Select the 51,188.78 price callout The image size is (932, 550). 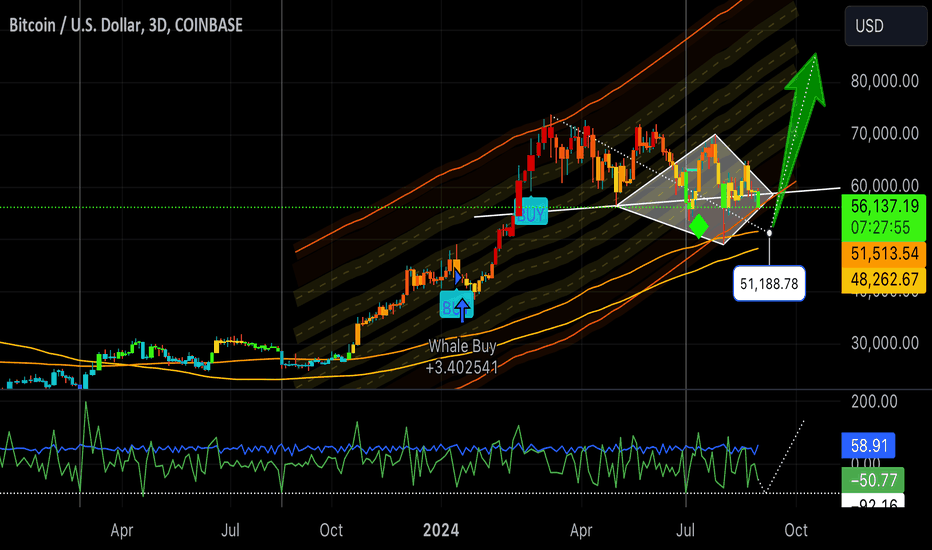[769, 284]
